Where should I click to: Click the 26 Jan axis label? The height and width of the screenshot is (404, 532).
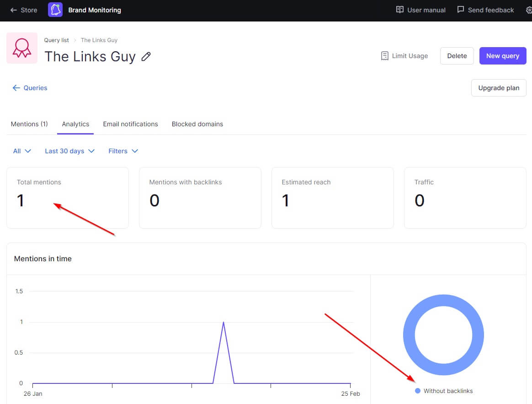pos(33,393)
